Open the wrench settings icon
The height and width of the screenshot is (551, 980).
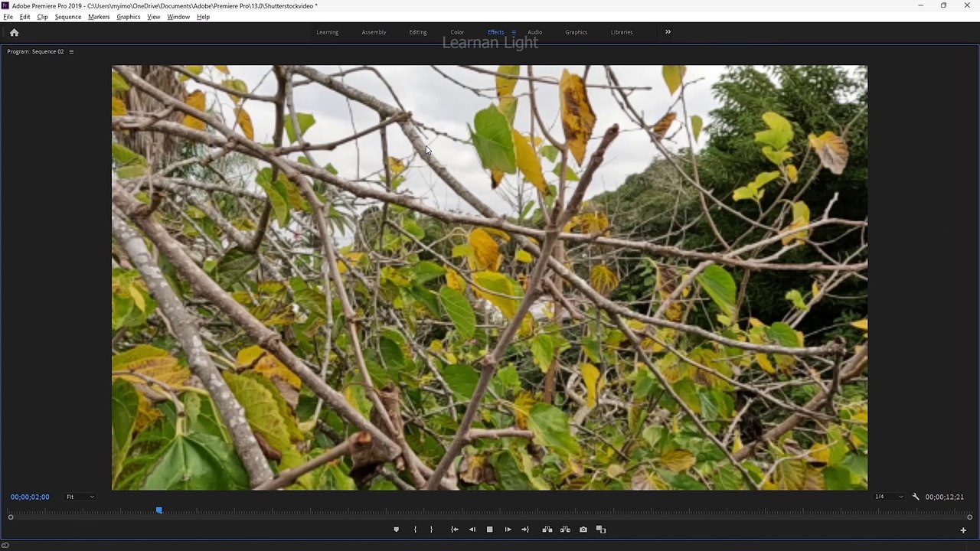[916, 497]
